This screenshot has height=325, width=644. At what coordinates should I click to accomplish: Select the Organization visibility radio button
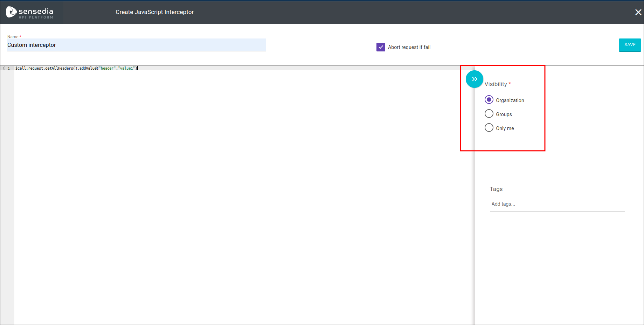pyautogui.click(x=489, y=100)
